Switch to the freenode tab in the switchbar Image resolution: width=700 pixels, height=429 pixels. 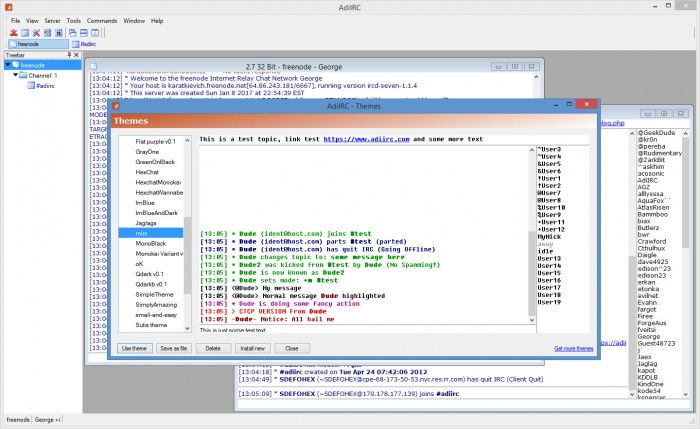tap(38, 44)
